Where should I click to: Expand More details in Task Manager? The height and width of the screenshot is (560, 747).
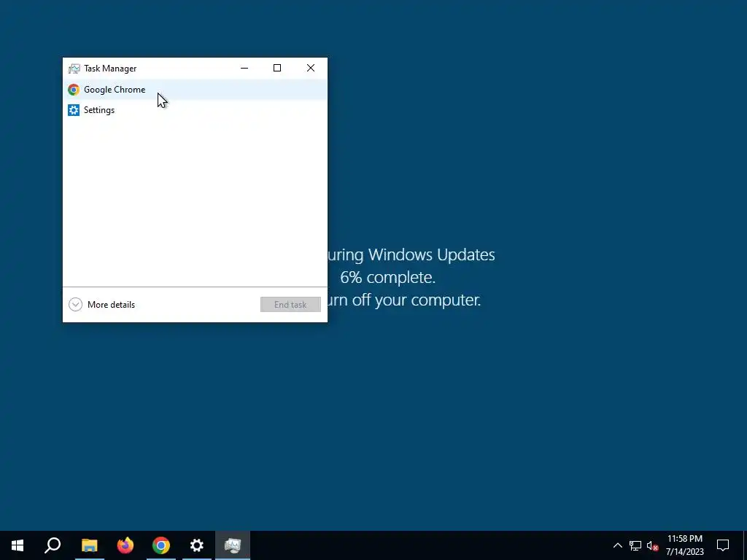(x=102, y=304)
